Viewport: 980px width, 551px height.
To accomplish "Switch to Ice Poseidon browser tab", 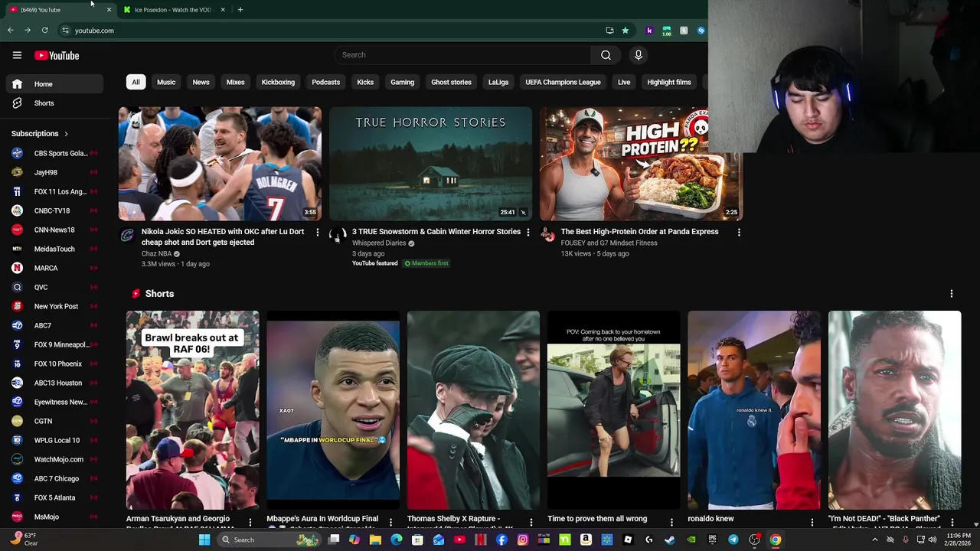I will pos(174,10).
